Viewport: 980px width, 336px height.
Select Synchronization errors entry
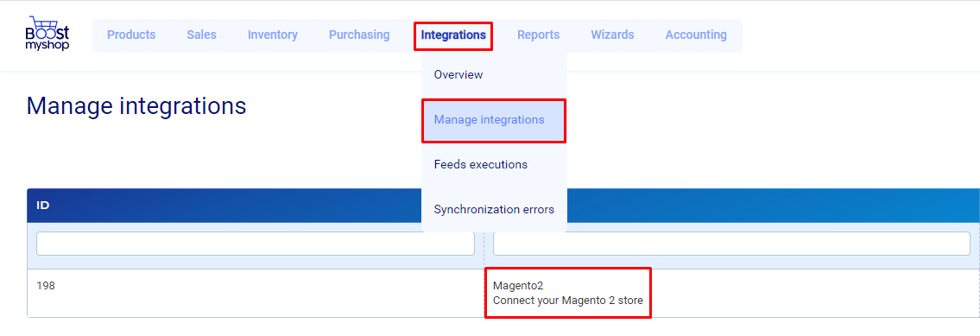pyautogui.click(x=495, y=210)
